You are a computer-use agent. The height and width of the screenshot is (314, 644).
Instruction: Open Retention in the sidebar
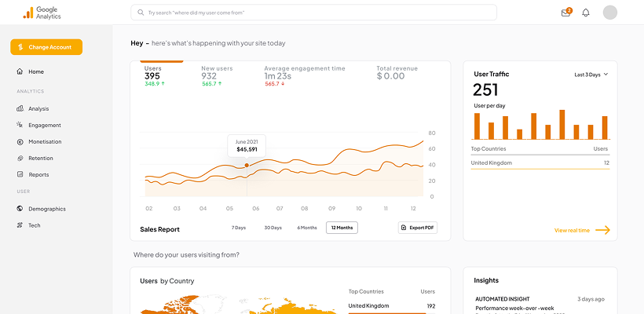[x=41, y=158]
